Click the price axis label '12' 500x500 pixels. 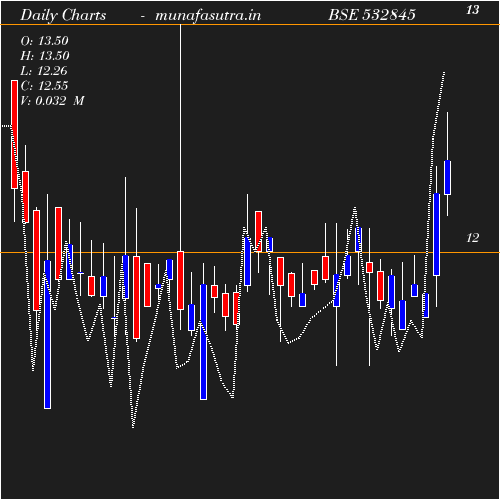click(x=473, y=238)
